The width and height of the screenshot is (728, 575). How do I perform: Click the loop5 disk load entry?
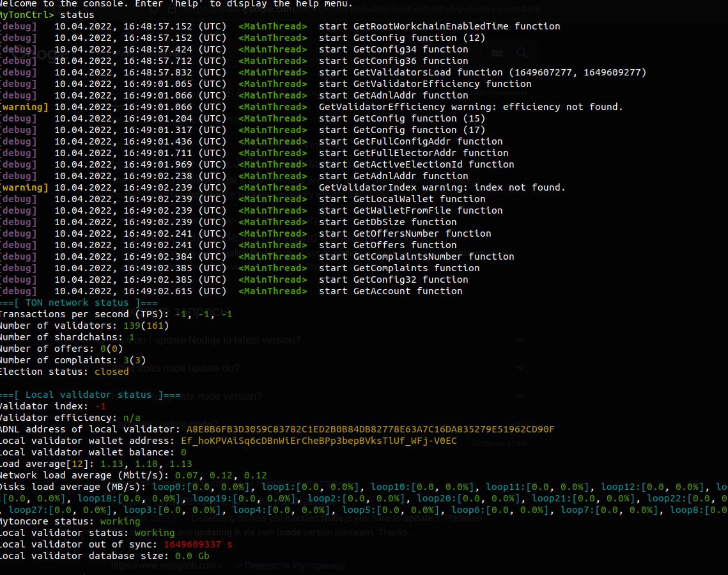391,510
